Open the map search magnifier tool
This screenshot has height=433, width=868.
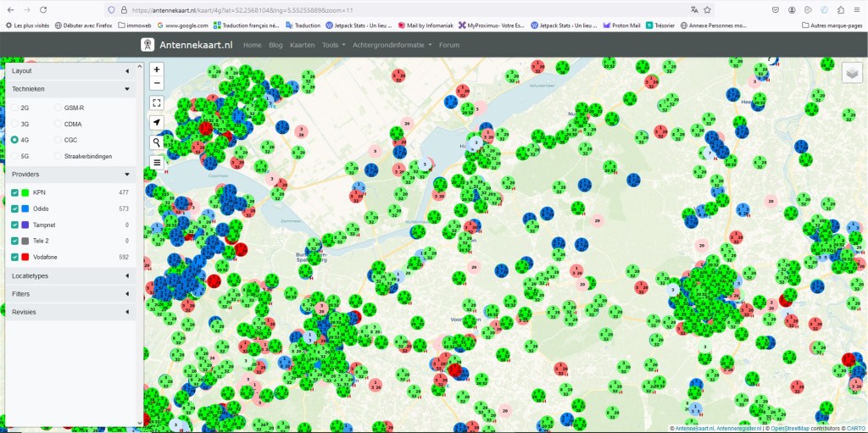click(x=157, y=142)
